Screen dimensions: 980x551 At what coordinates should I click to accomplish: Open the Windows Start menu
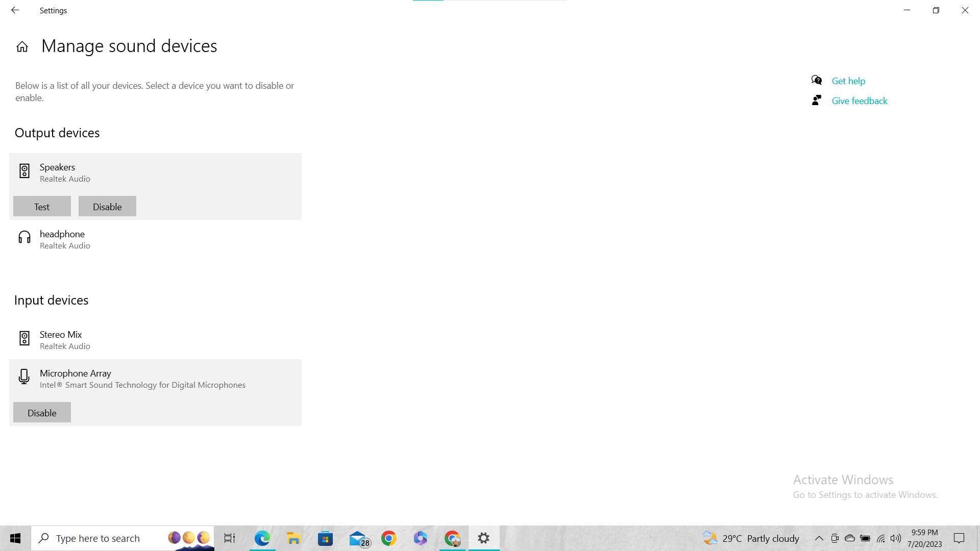15,538
